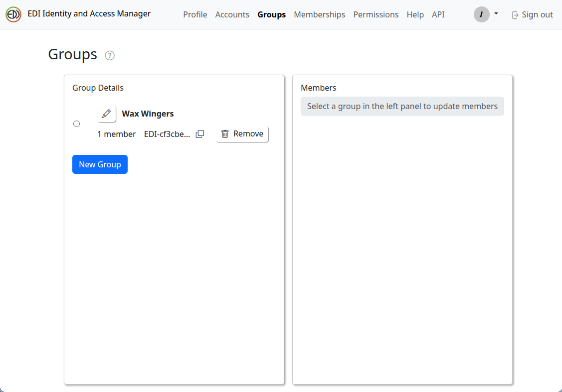Click the Group Details heading
The height and width of the screenshot is (392, 562).
pyautogui.click(x=98, y=88)
